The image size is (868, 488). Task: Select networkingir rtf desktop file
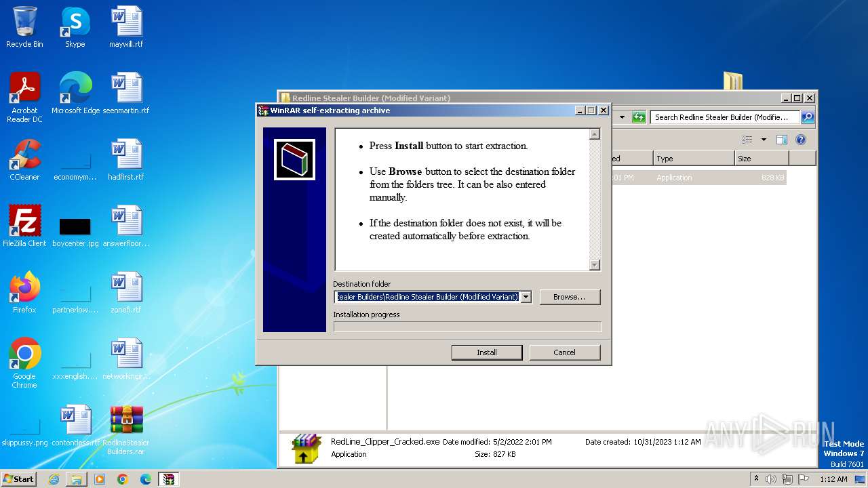[126, 359]
